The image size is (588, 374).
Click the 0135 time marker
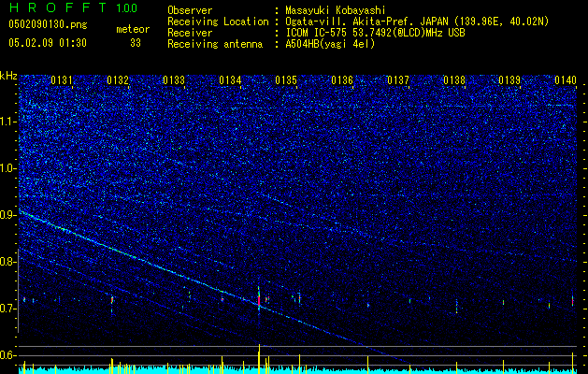click(x=286, y=80)
